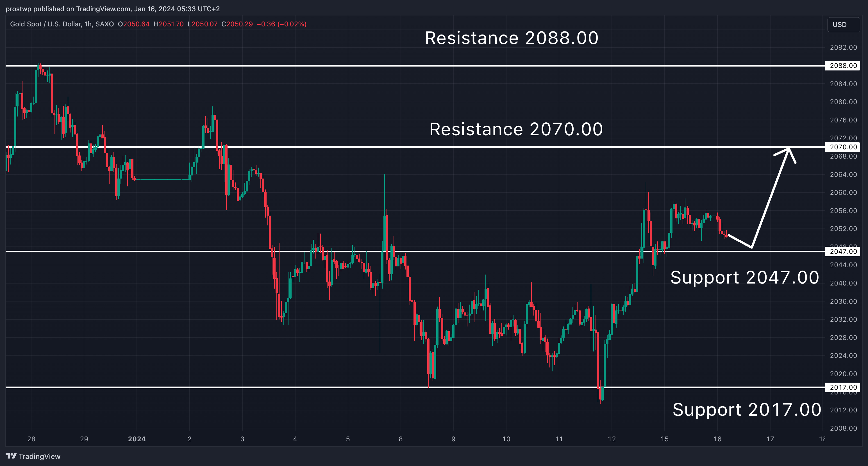Select the 2070.00 price axis label
This screenshot has width=868, height=466.
[x=843, y=147]
